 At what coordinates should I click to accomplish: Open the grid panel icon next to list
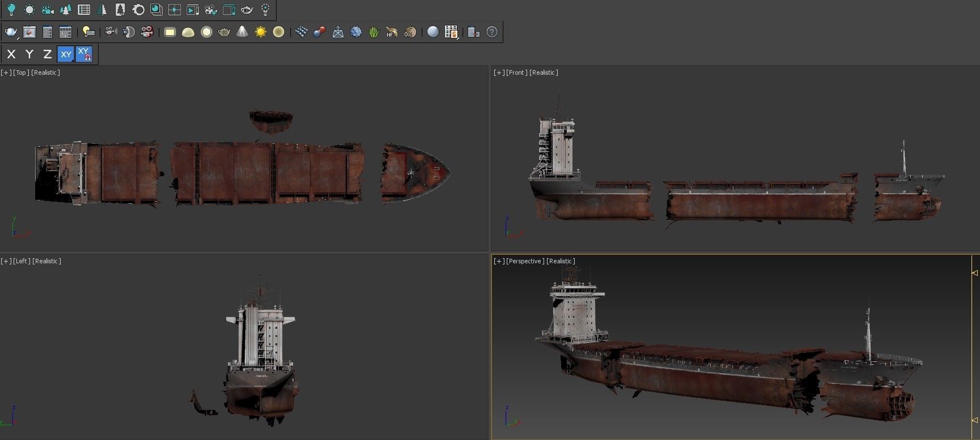tap(66, 32)
